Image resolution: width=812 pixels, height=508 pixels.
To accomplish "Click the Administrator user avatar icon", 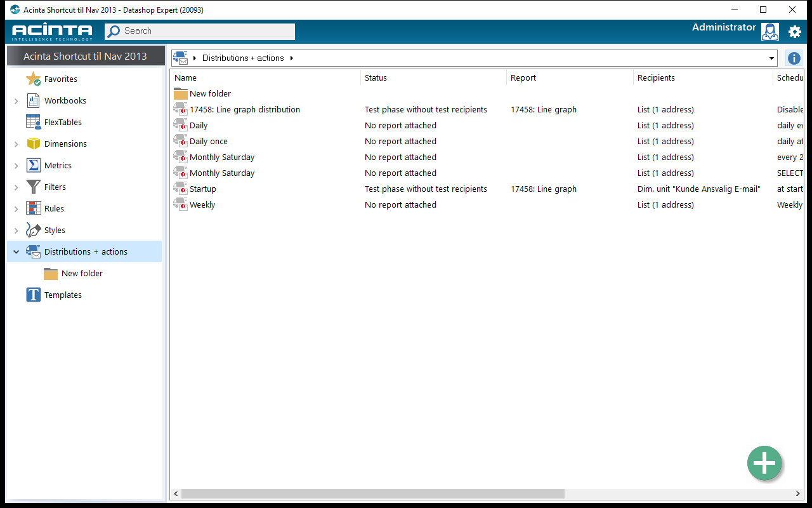I will (x=770, y=32).
